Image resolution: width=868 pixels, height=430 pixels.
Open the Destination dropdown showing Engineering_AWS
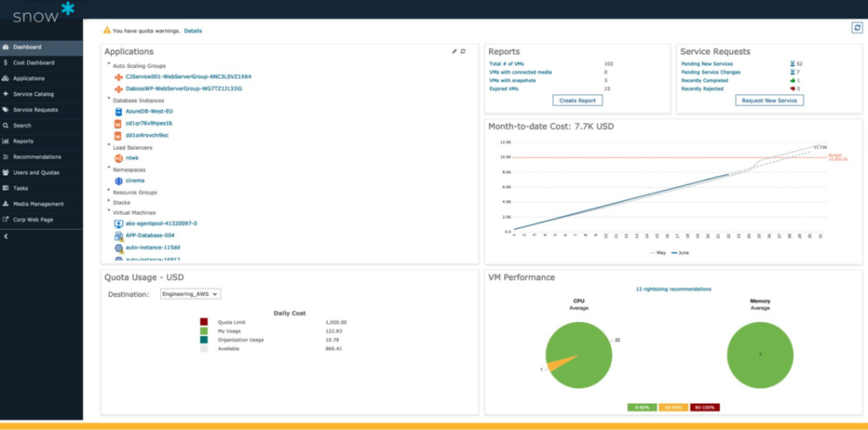click(191, 294)
